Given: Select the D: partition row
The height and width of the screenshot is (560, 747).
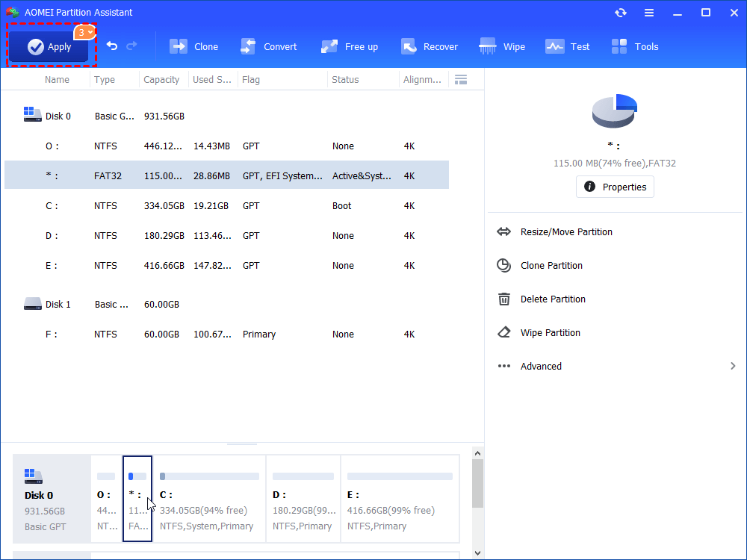Looking at the screenshot, I should click(x=227, y=235).
